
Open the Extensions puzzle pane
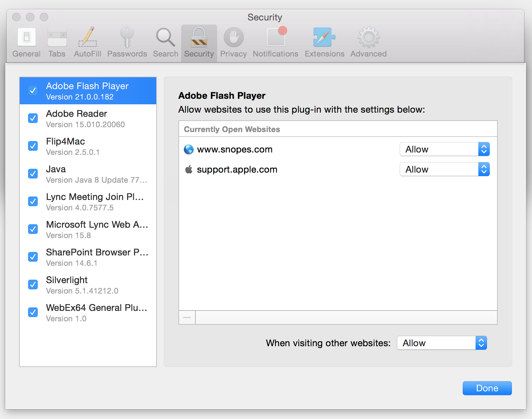[325, 43]
